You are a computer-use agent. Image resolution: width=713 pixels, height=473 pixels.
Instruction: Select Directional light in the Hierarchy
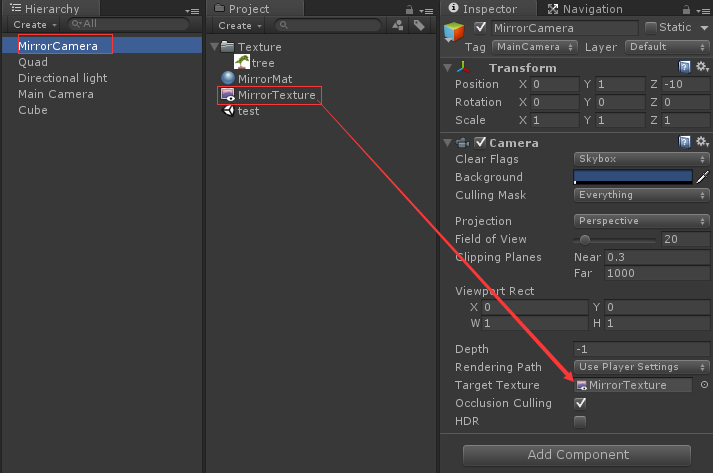point(62,78)
